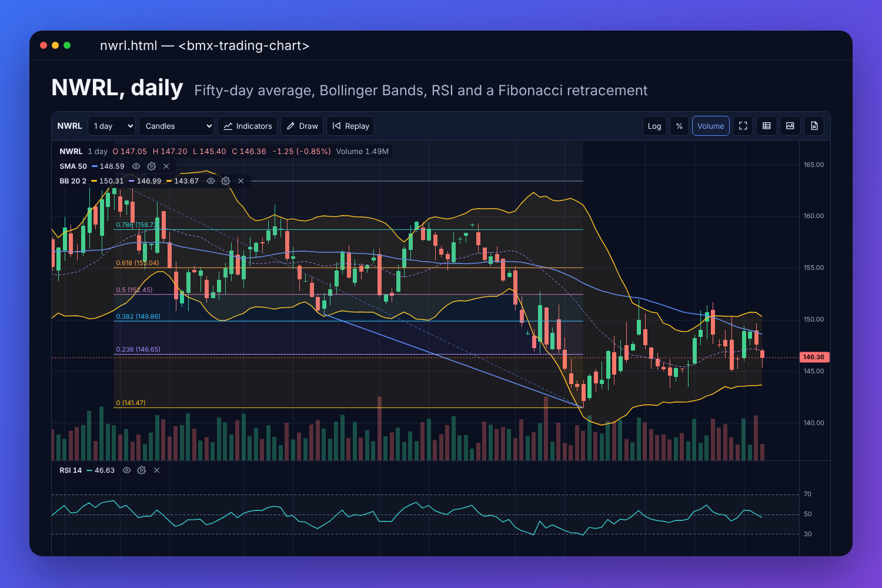Click the RSI value 46.63

pos(105,470)
